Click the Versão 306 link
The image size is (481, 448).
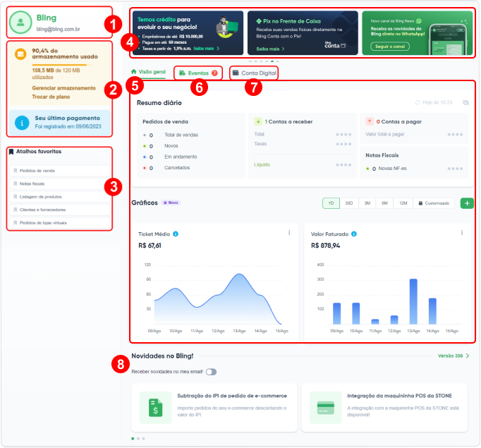click(x=451, y=356)
